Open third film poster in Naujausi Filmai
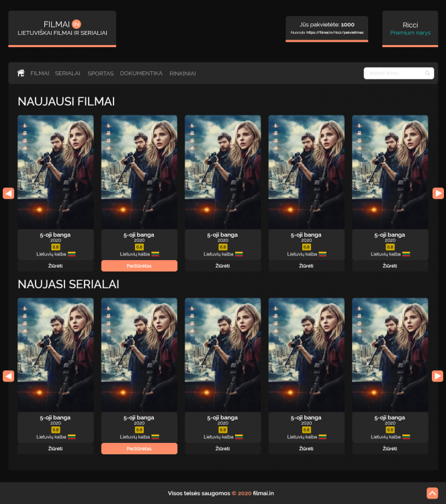The height and width of the screenshot is (504, 446). pyautogui.click(x=223, y=172)
